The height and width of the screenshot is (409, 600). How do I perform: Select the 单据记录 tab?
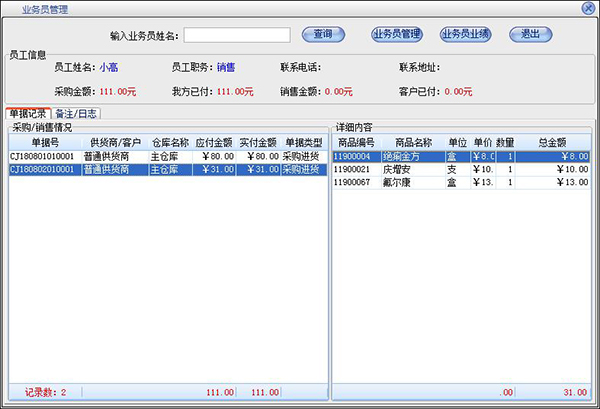click(28, 115)
